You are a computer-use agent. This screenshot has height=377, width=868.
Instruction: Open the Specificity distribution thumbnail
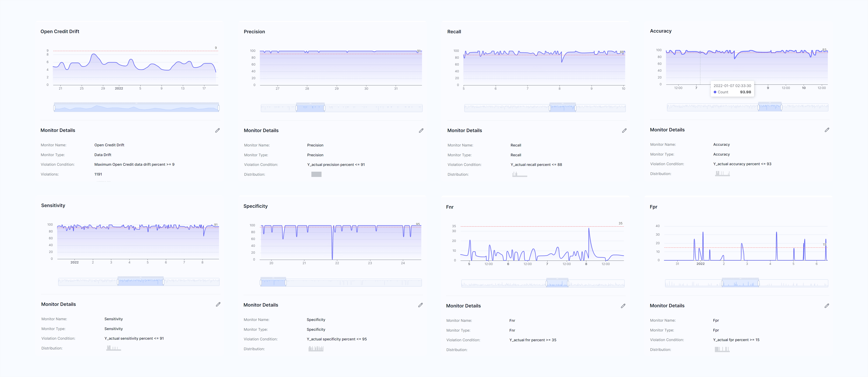coord(316,349)
